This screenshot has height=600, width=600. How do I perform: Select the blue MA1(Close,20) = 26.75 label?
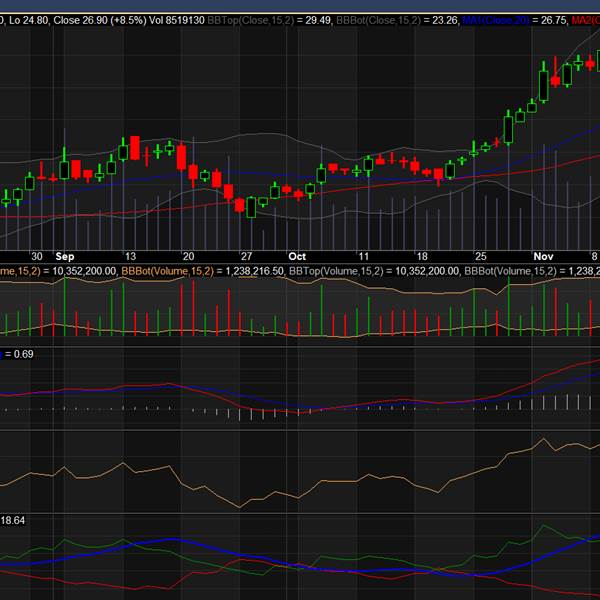tap(515, 20)
